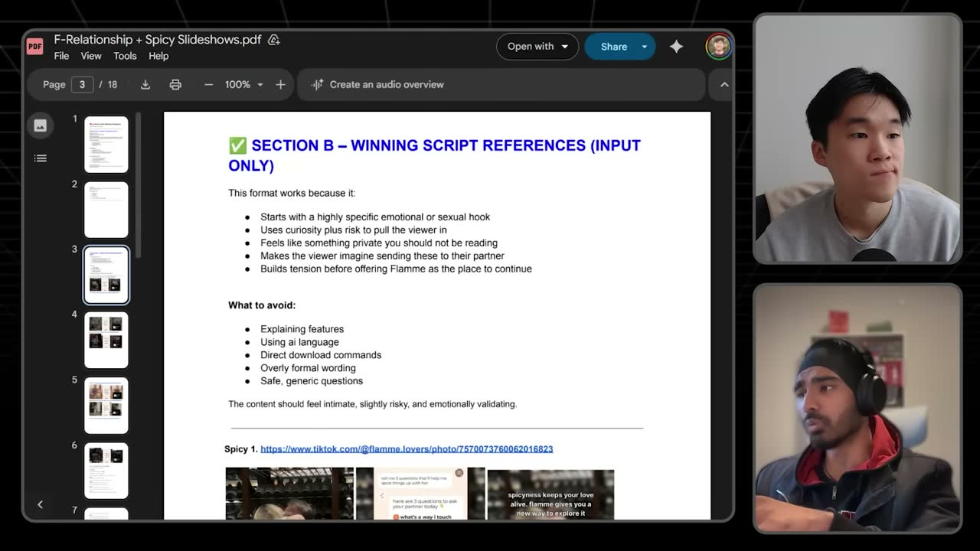The height and width of the screenshot is (551, 980).
Task: Click the spicyness slideshow image
Action: click(550, 494)
